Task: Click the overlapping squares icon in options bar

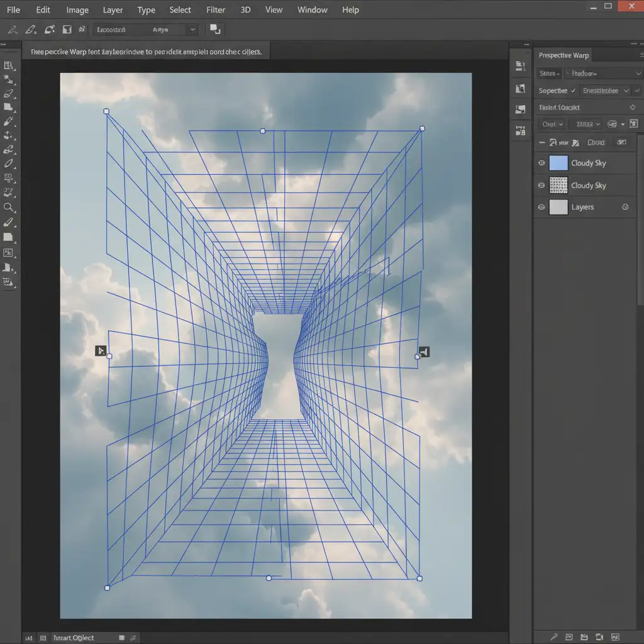Action: tap(215, 29)
